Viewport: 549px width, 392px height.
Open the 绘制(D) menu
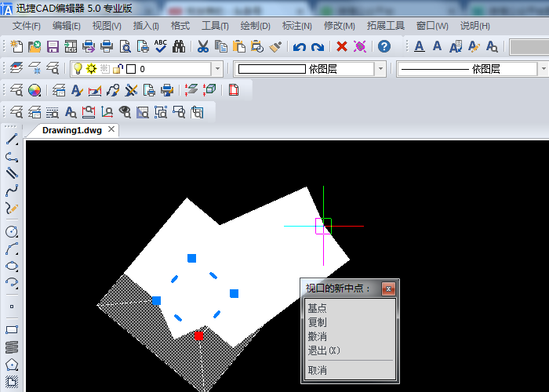255,26
